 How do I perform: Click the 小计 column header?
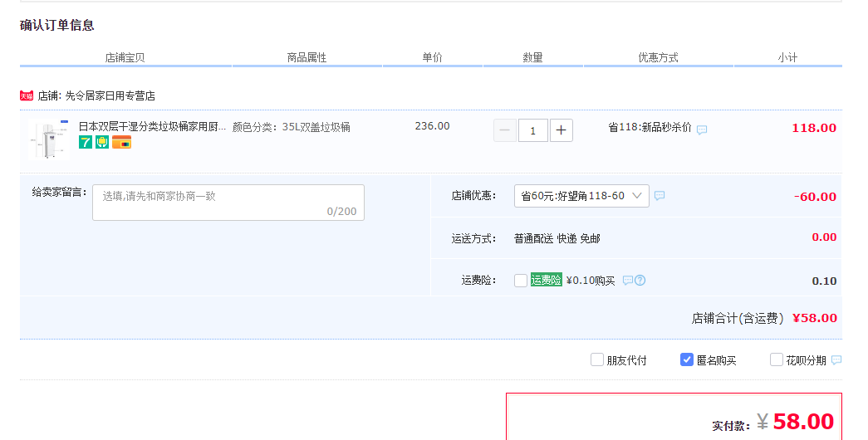(x=787, y=57)
